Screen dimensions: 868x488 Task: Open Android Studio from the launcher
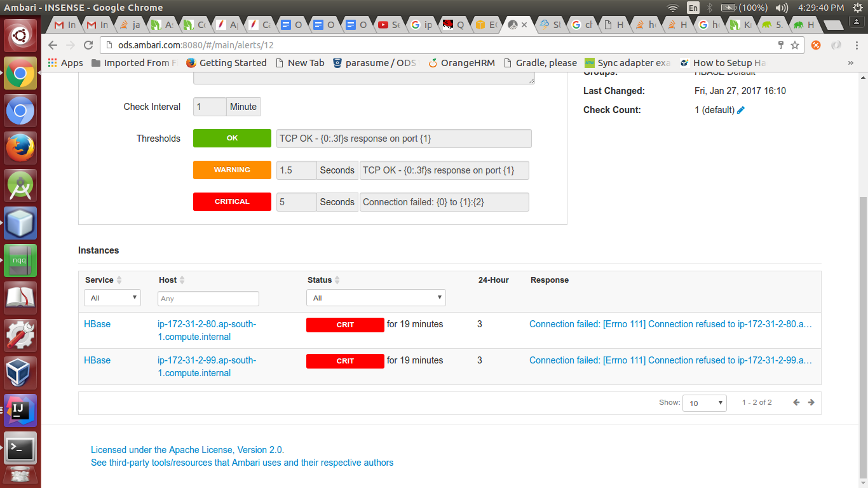pyautogui.click(x=20, y=186)
